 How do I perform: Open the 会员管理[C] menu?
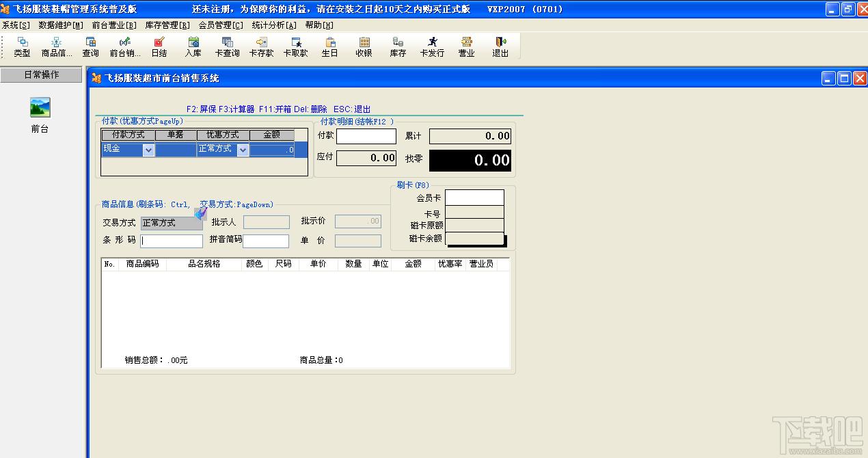click(x=221, y=25)
